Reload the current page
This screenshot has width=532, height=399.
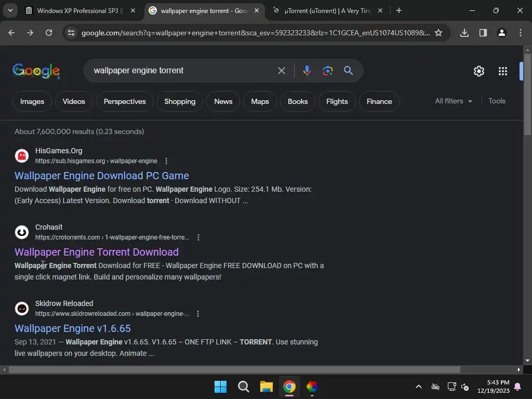(49, 33)
